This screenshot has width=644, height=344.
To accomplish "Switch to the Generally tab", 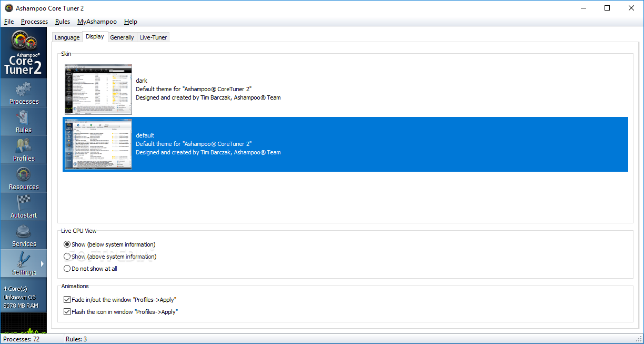I will pyautogui.click(x=122, y=37).
